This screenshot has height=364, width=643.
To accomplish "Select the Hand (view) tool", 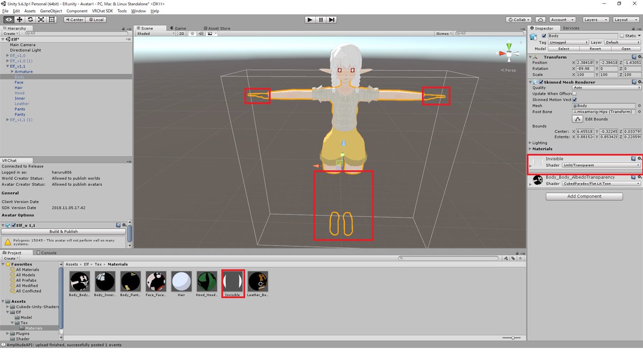I will (9, 19).
